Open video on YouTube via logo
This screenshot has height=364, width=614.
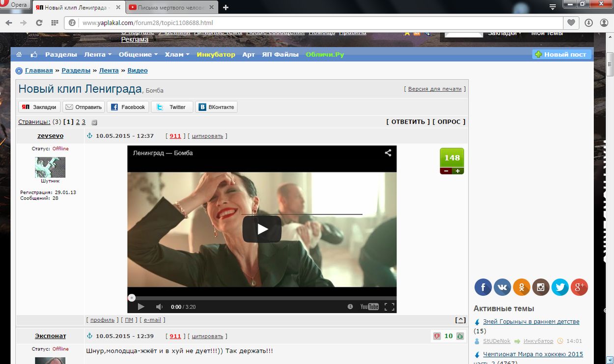369,307
